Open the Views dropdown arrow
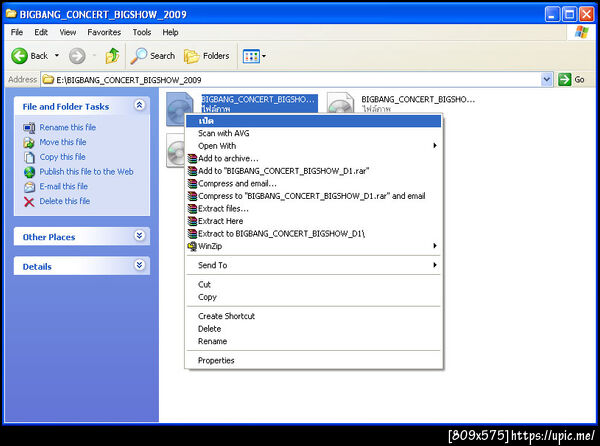The height and width of the screenshot is (446, 600). [264, 57]
